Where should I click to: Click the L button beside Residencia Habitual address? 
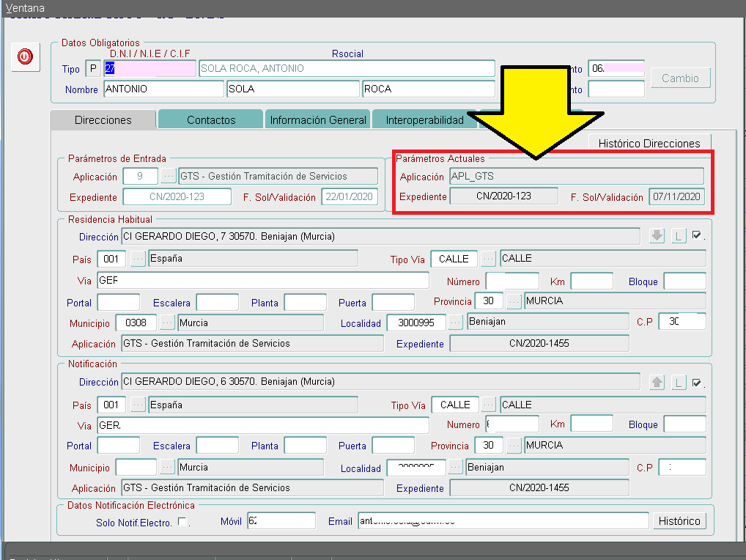(679, 236)
